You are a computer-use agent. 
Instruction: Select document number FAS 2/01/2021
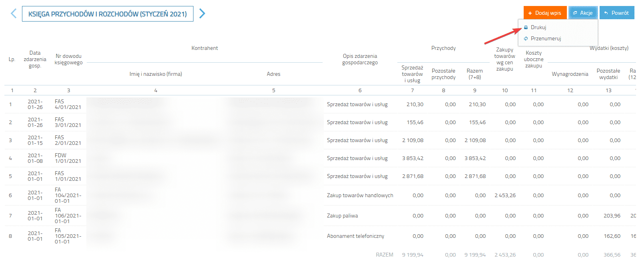click(68, 140)
